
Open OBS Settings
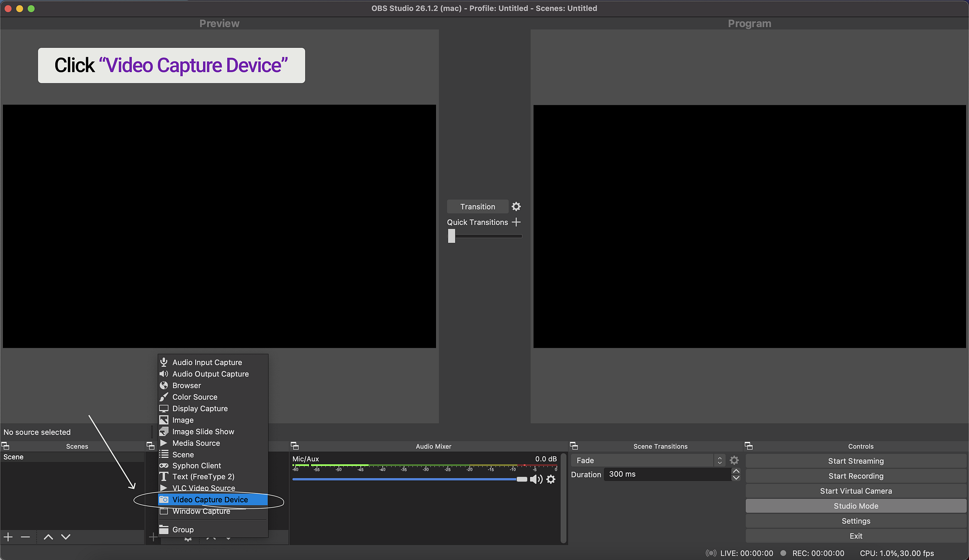856,521
